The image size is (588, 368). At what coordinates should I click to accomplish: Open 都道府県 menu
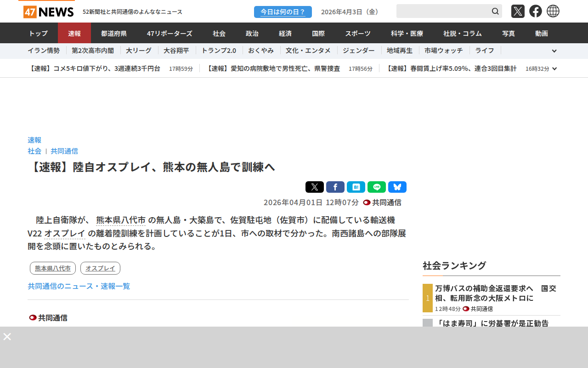114,33
